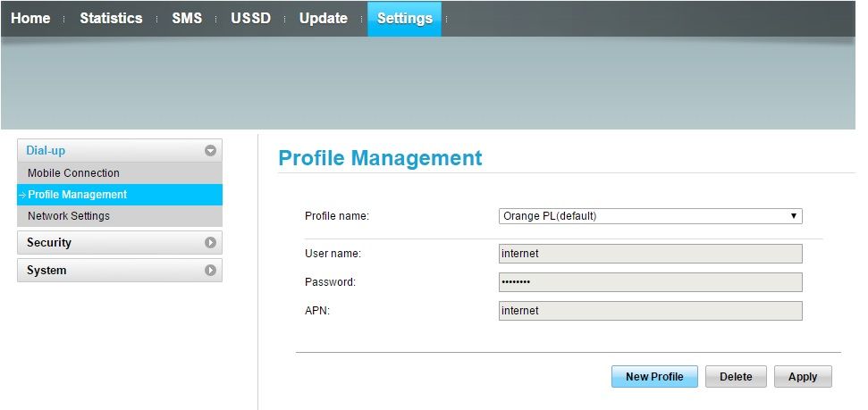Click the System section header
The width and height of the screenshot is (868, 410).
point(120,270)
